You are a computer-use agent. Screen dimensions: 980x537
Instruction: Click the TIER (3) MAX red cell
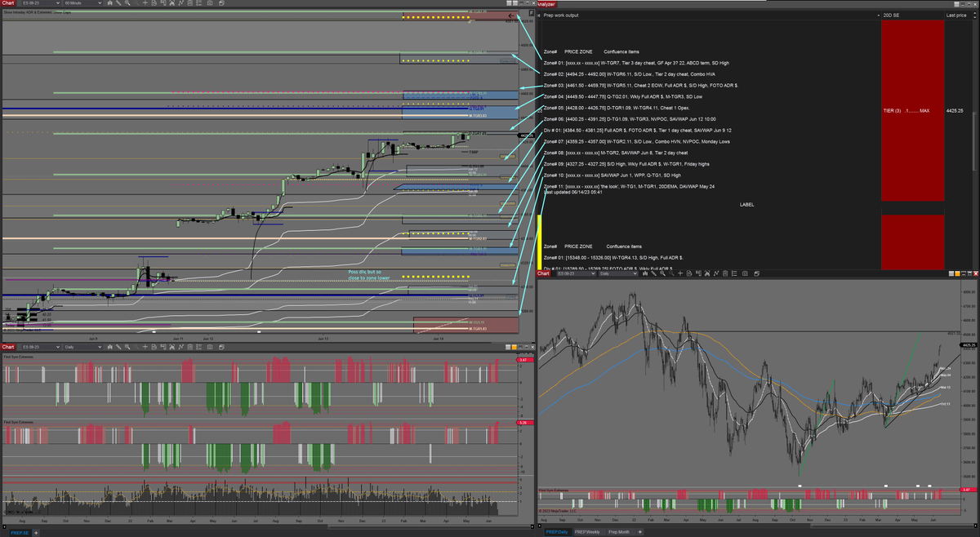tap(912, 109)
